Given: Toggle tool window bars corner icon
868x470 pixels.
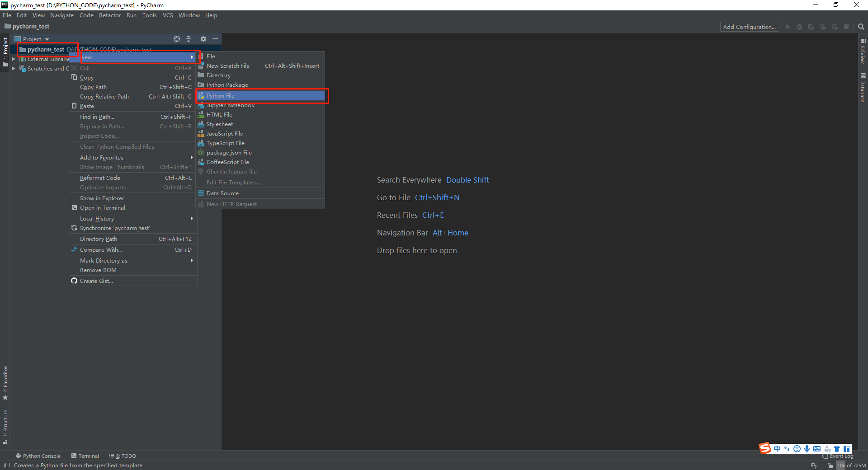Looking at the screenshot, I should 7,465.
